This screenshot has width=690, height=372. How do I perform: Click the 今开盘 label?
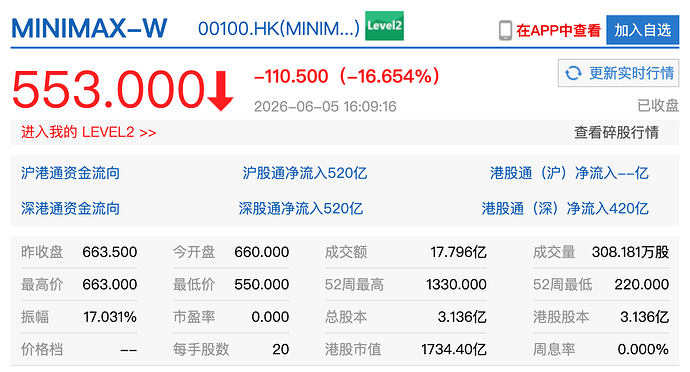click(194, 252)
